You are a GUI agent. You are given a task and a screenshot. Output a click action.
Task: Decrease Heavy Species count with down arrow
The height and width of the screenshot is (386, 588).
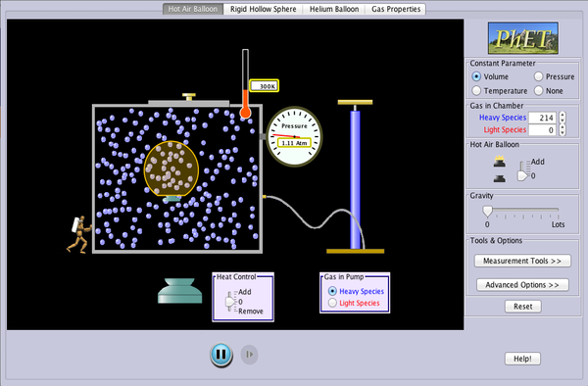click(563, 121)
